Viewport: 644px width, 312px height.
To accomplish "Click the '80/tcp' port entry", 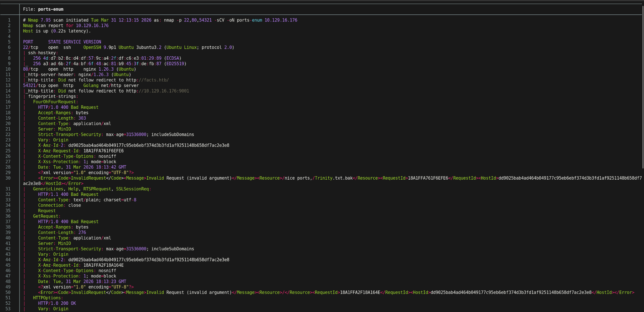I will (x=31, y=69).
